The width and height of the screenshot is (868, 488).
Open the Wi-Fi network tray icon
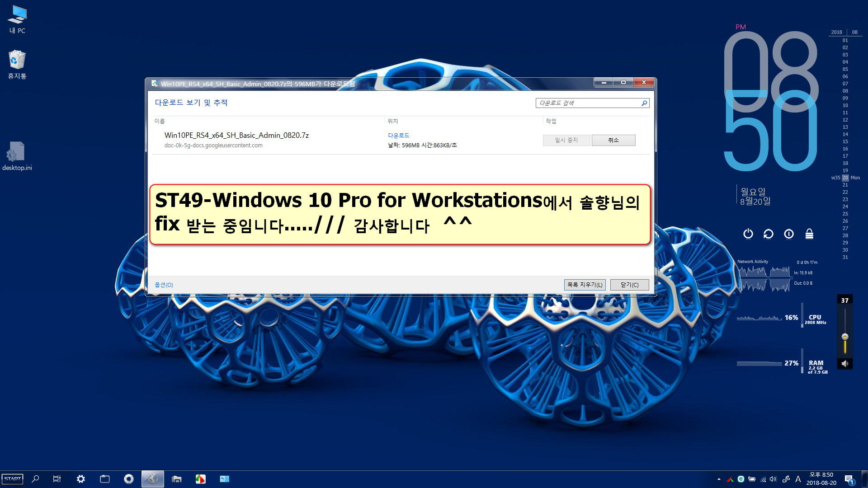tap(763, 479)
